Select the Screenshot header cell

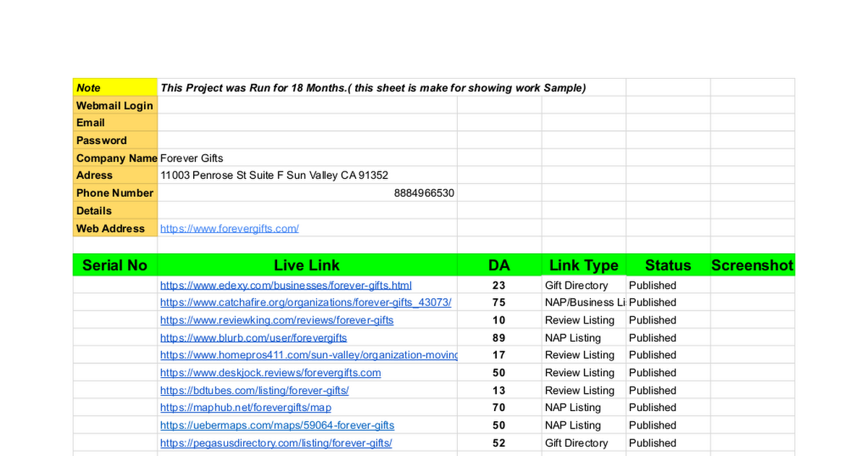(x=752, y=265)
